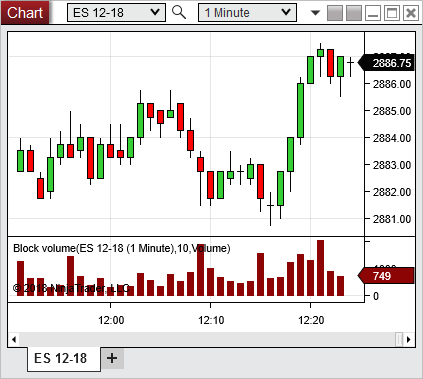The width and height of the screenshot is (423, 379).
Task: Click the 2881.00 price axis label
Action: pos(392,219)
